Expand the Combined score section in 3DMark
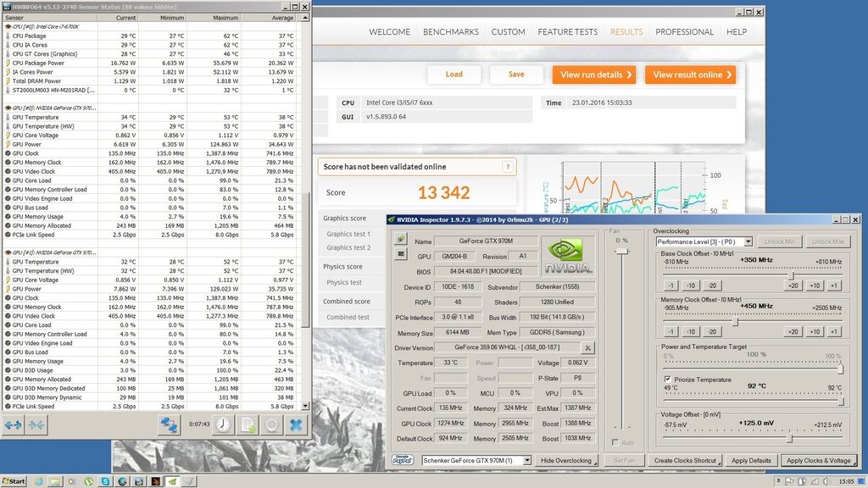 351,301
